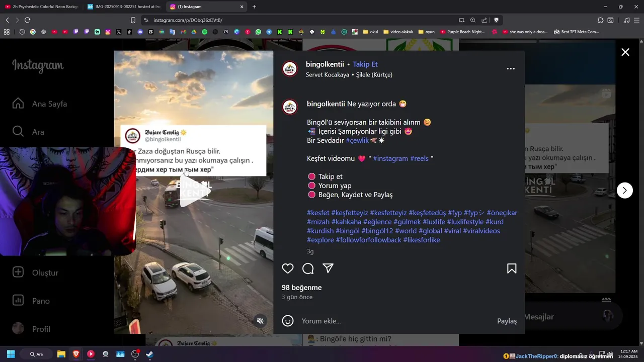This screenshot has height=362, width=644.
Task: Open Pano in Instagram sidebar
Action: click(x=31, y=301)
